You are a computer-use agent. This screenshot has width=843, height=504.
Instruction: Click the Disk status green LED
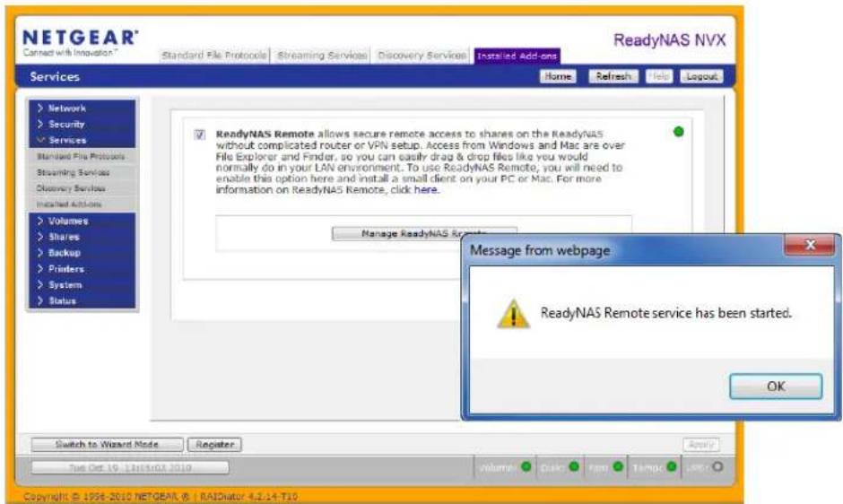pyautogui.click(x=574, y=466)
